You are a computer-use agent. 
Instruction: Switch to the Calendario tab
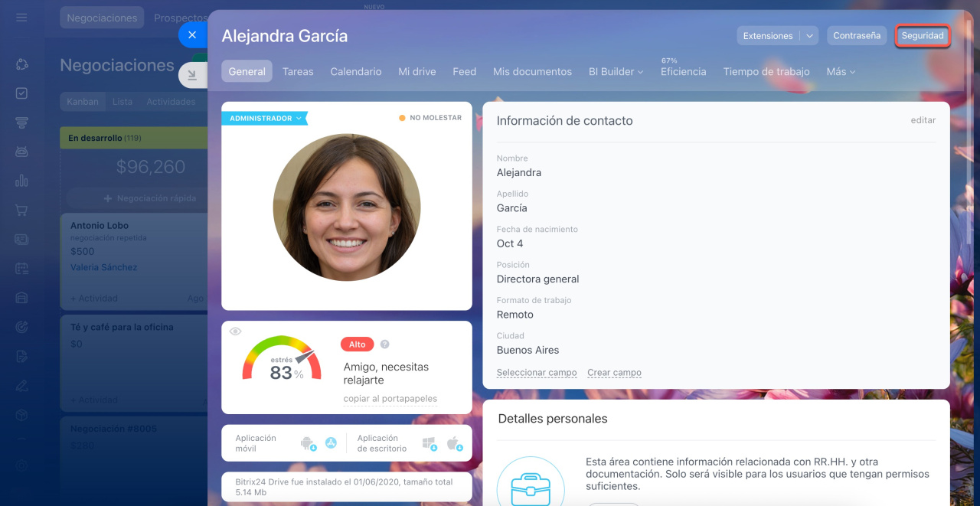(x=356, y=71)
